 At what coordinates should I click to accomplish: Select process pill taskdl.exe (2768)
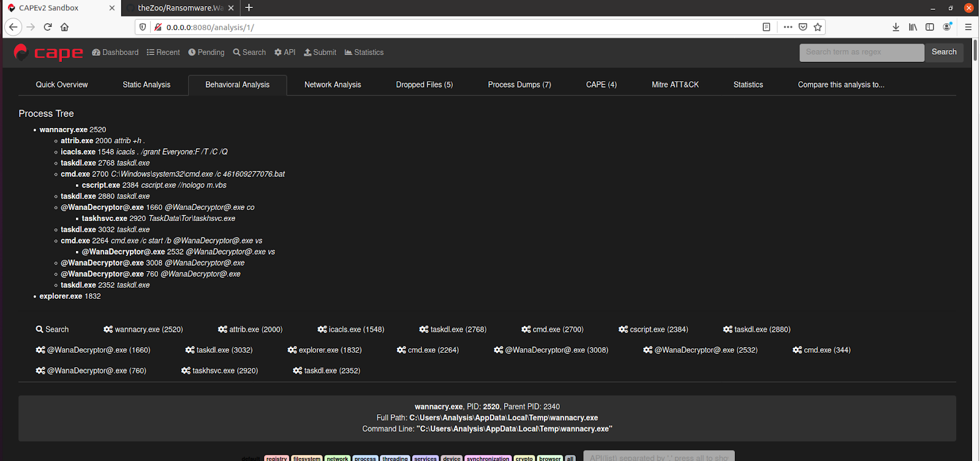[x=453, y=329]
